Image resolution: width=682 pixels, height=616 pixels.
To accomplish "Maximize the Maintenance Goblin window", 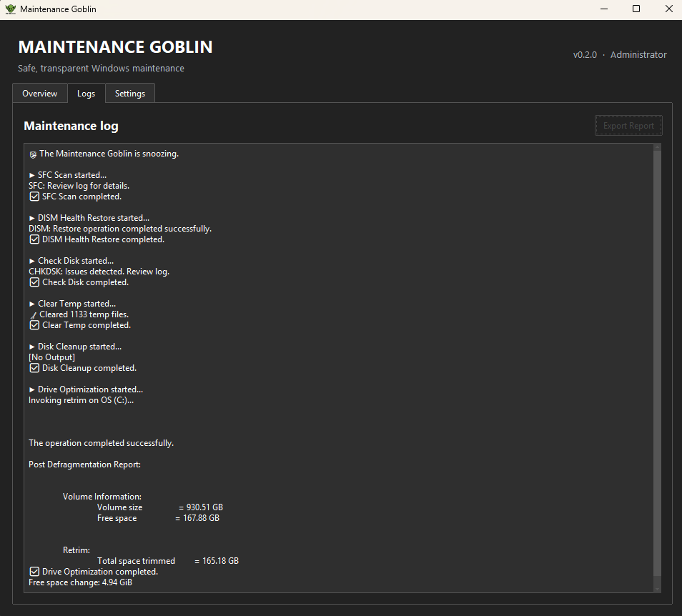I will coord(636,9).
